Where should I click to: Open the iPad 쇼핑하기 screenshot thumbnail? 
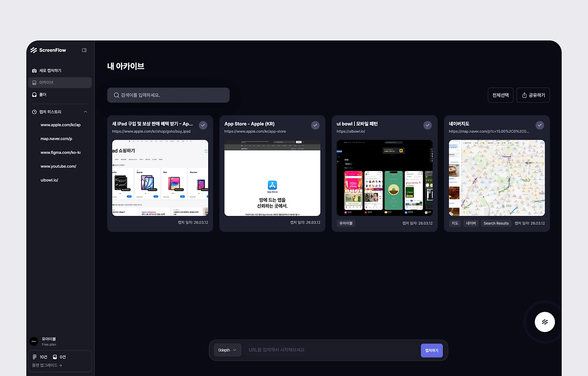pyautogui.click(x=160, y=178)
